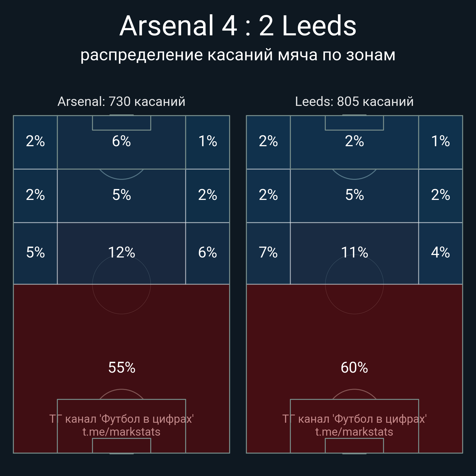Click the "ТГ канал 'Футбол в цифрах'" text on Leeds pitch
This screenshot has width=476, height=476.
[354, 419]
